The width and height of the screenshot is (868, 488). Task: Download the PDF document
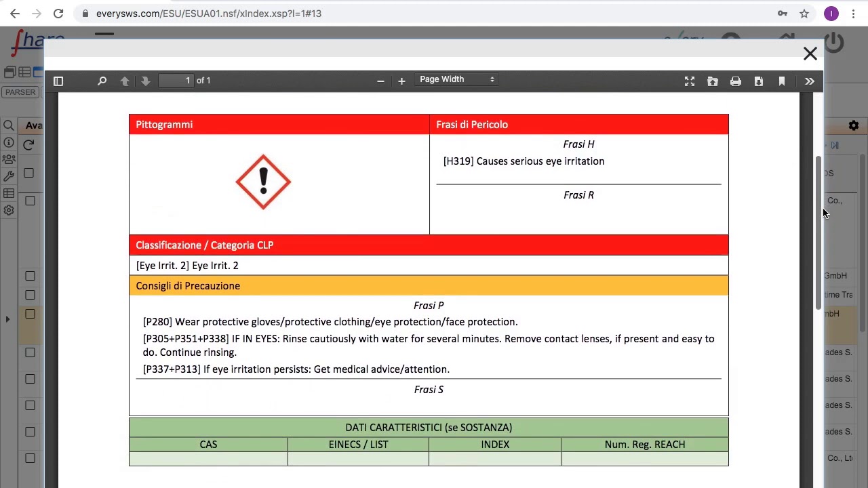coord(759,81)
